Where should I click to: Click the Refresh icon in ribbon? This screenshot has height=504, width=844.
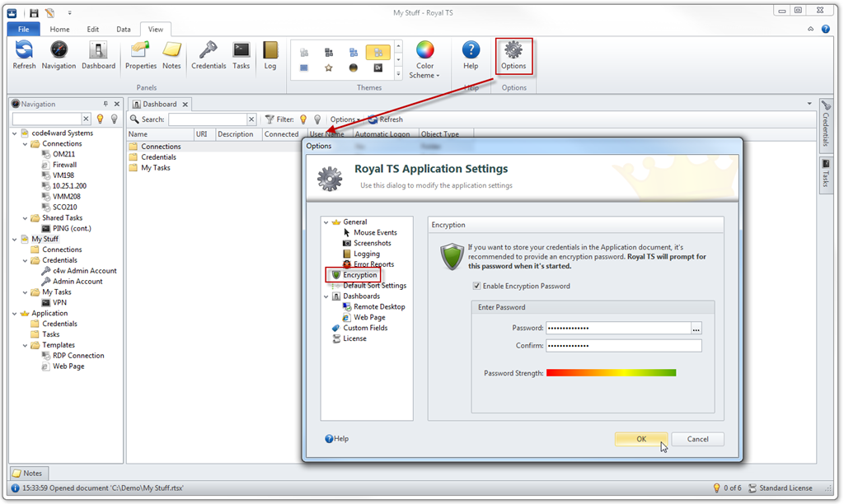24,55
